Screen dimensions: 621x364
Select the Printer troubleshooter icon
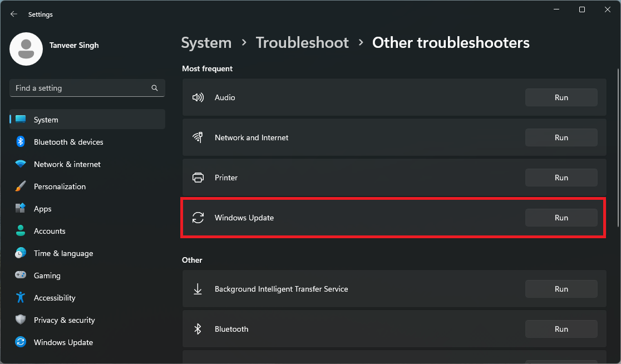click(x=198, y=177)
